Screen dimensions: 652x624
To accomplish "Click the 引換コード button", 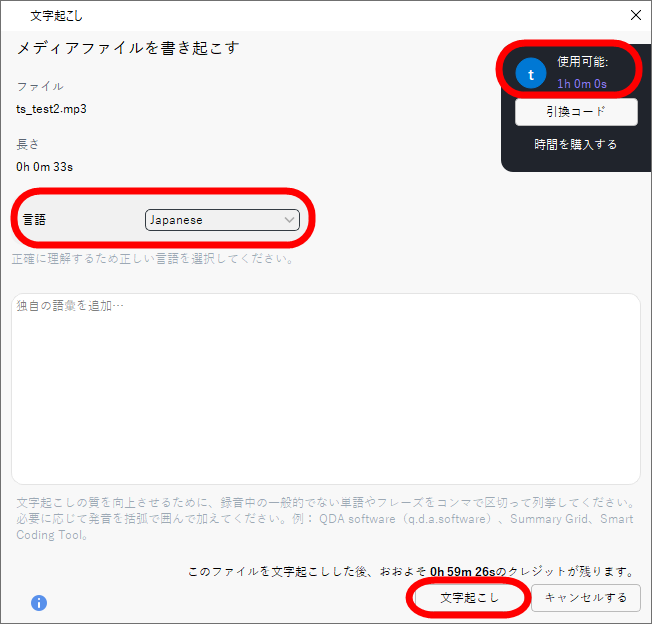I will pos(576,111).
